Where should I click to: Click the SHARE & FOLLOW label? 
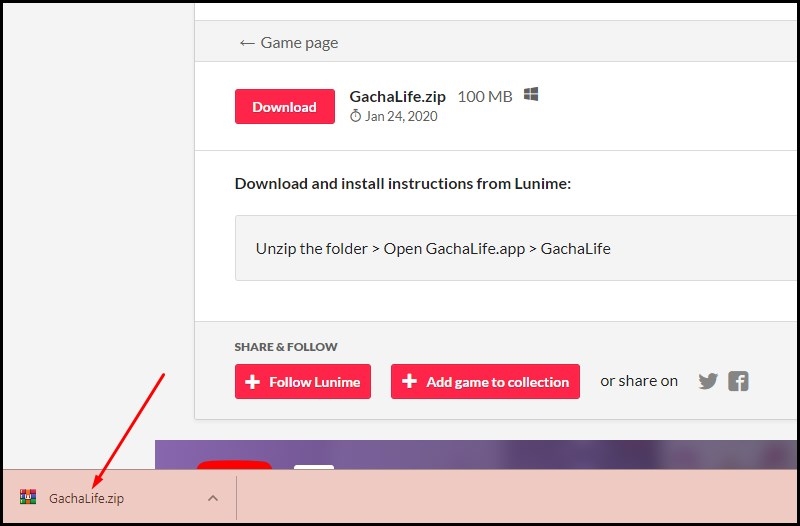286,347
